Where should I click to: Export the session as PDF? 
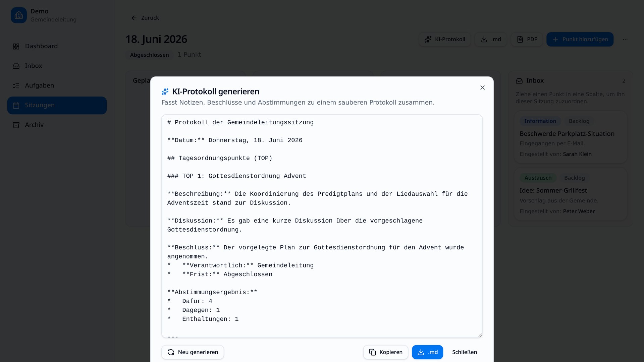527,39
